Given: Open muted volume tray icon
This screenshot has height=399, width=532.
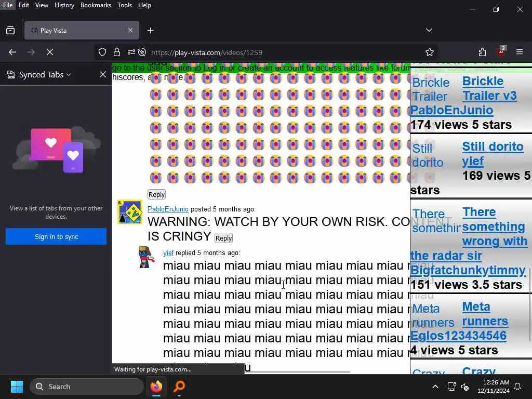Looking at the screenshot, I should pyautogui.click(x=465, y=387).
